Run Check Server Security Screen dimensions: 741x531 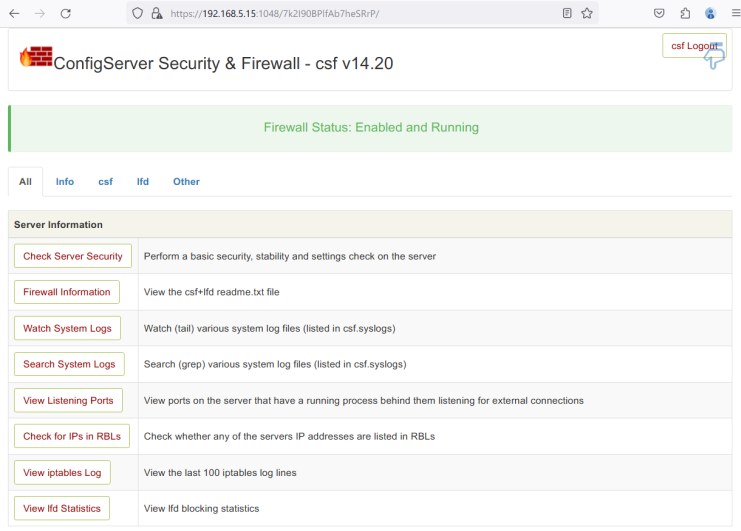point(73,256)
